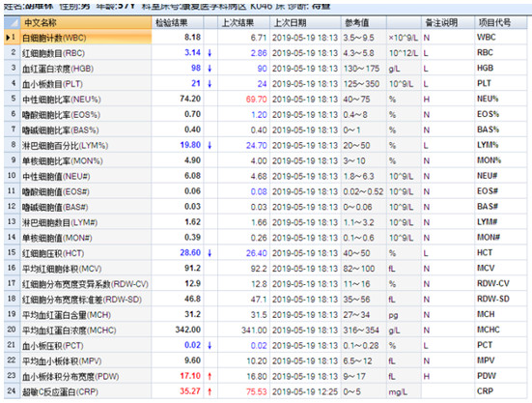The height and width of the screenshot is (403, 532).
Task: Click the 上次结果 column header
Action: tap(243, 23)
